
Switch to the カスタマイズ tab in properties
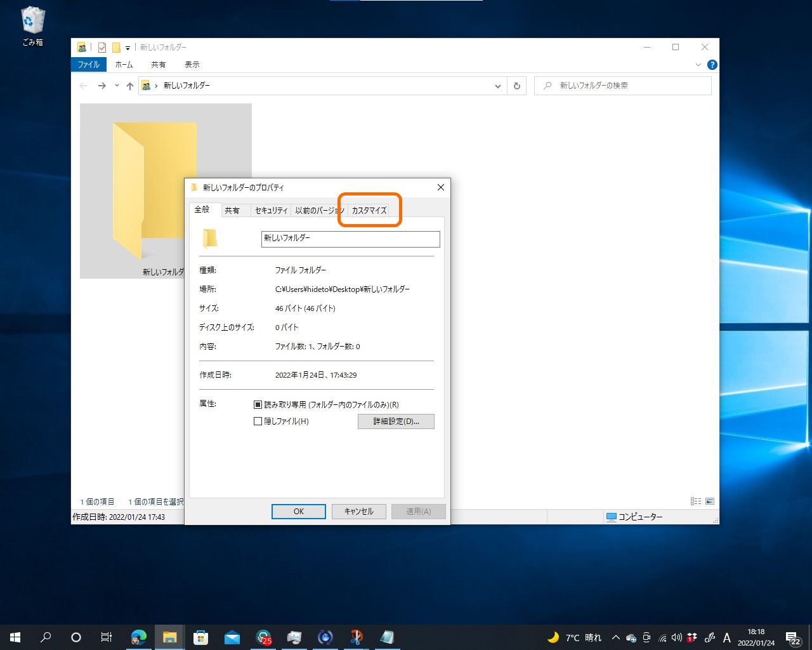tap(369, 210)
